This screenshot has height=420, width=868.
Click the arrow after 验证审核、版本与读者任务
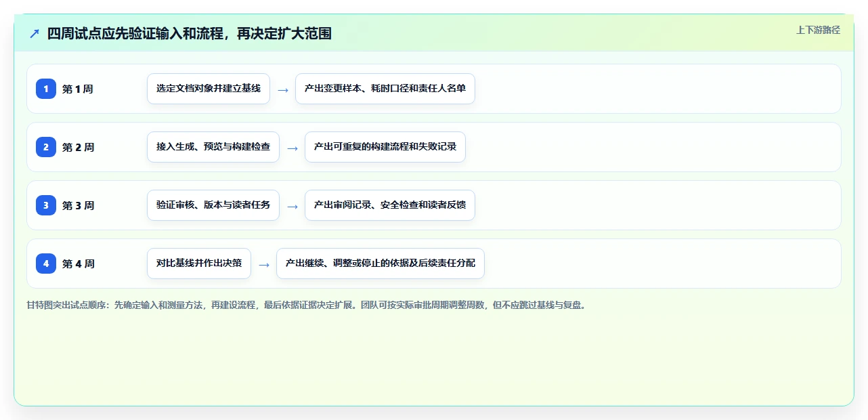click(x=292, y=206)
